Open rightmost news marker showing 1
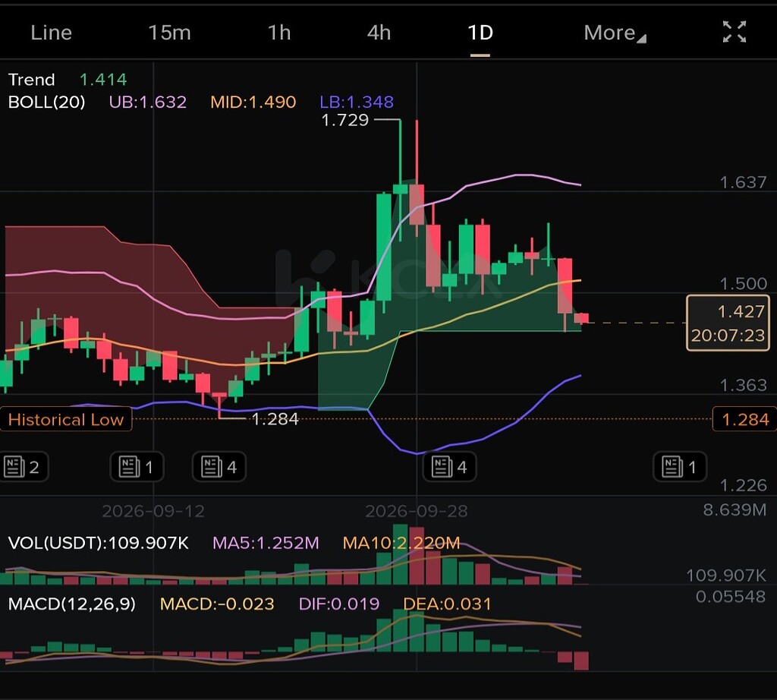The width and height of the screenshot is (777, 700). tap(680, 466)
